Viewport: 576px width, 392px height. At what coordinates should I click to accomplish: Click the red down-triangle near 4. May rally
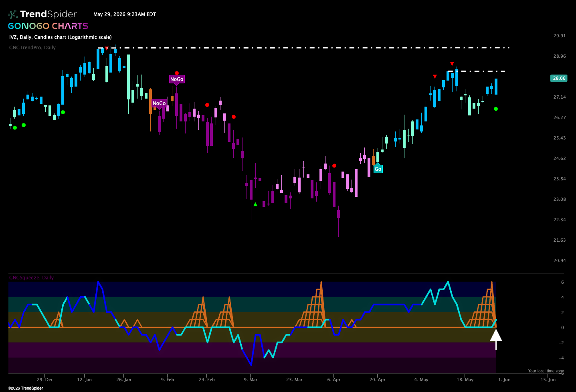[435, 77]
